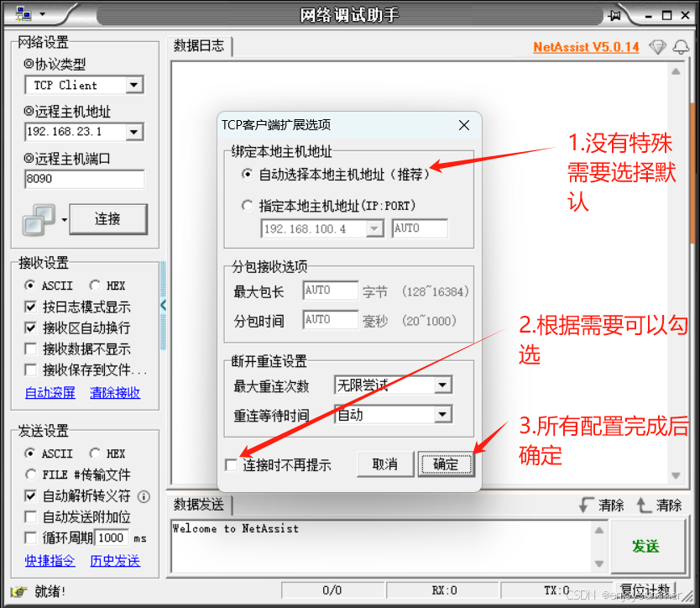Click the 连接 button

pyautogui.click(x=107, y=219)
